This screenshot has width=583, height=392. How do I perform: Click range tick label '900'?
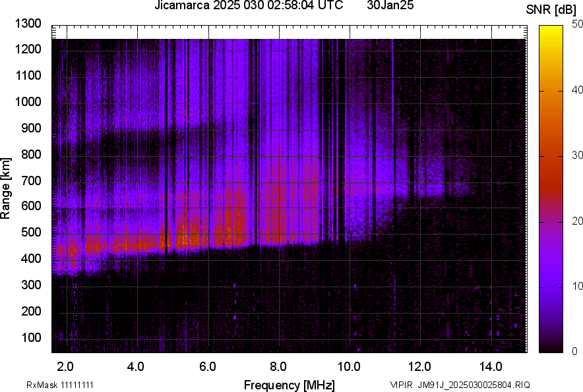click(31, 128)
